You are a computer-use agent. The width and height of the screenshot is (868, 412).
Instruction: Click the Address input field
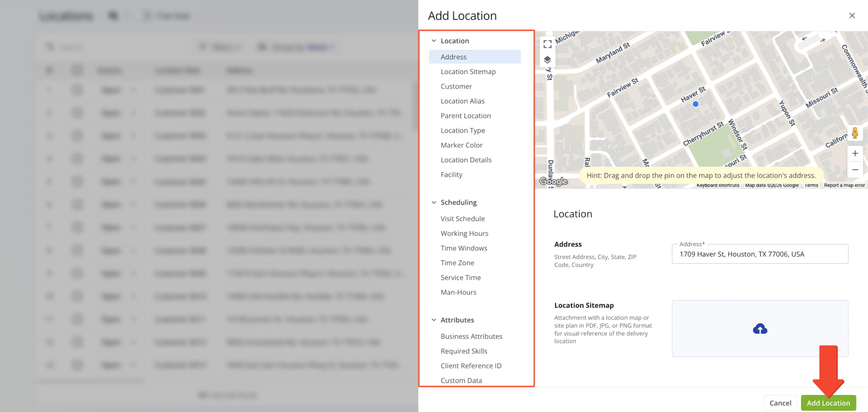tap(759, 254)
